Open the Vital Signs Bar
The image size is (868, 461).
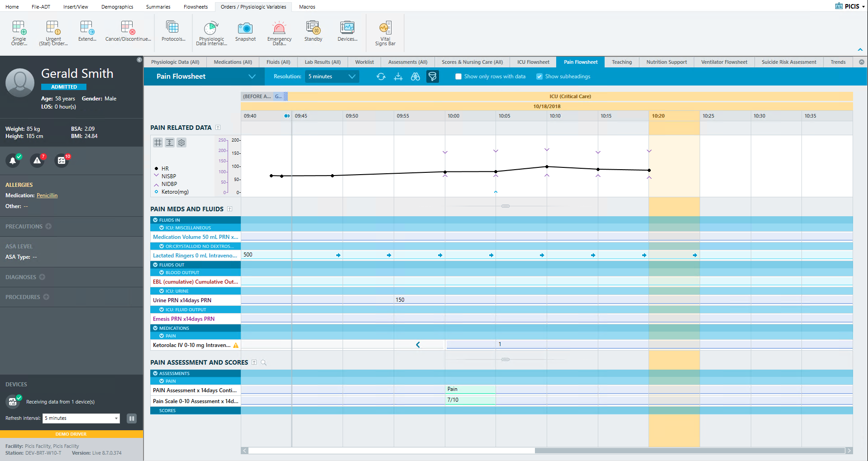click(385, 29)
